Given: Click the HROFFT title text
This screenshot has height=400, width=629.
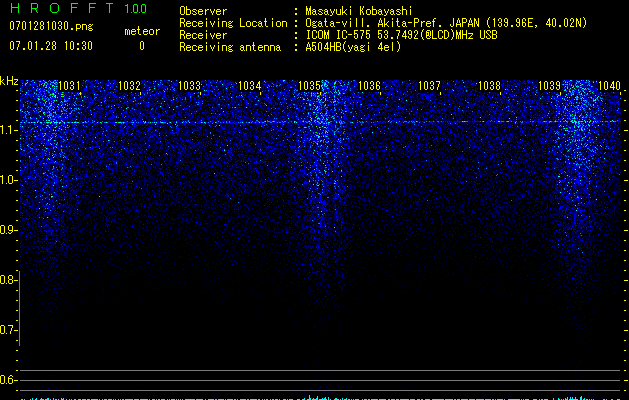Looking at the screenshot, I should pyautogui.click(x=62, y=8).
